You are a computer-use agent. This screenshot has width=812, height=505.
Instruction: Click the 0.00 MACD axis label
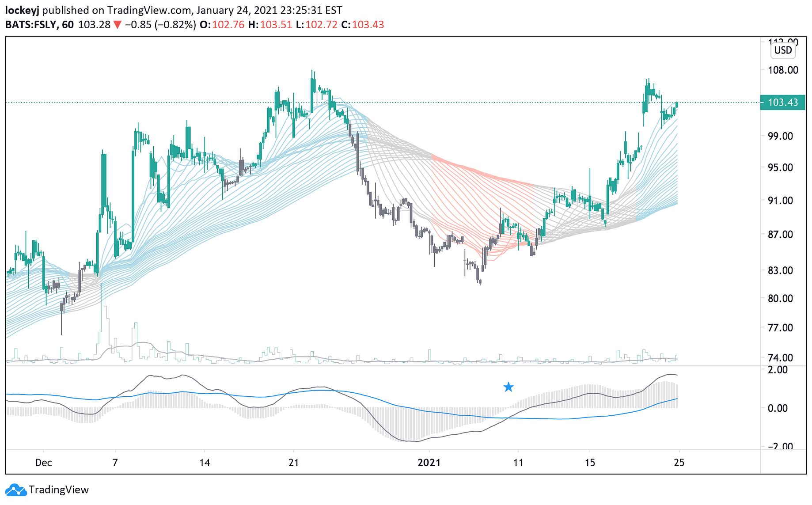pos(778,408)
